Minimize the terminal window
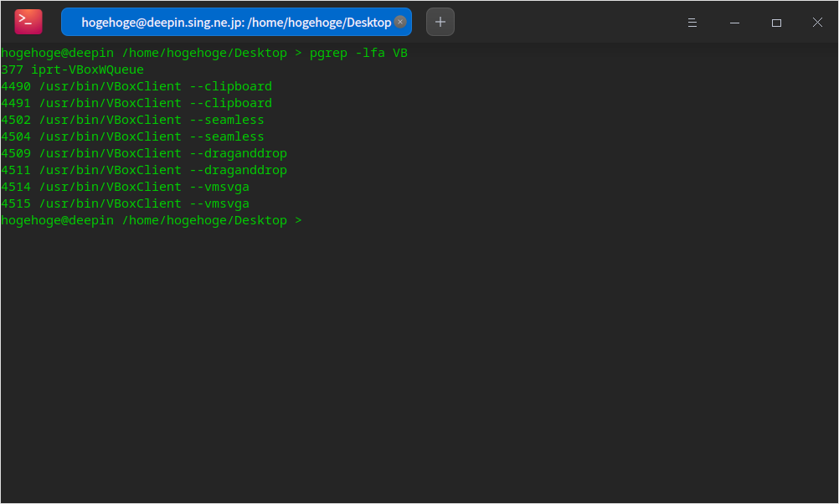 point(734,23)
